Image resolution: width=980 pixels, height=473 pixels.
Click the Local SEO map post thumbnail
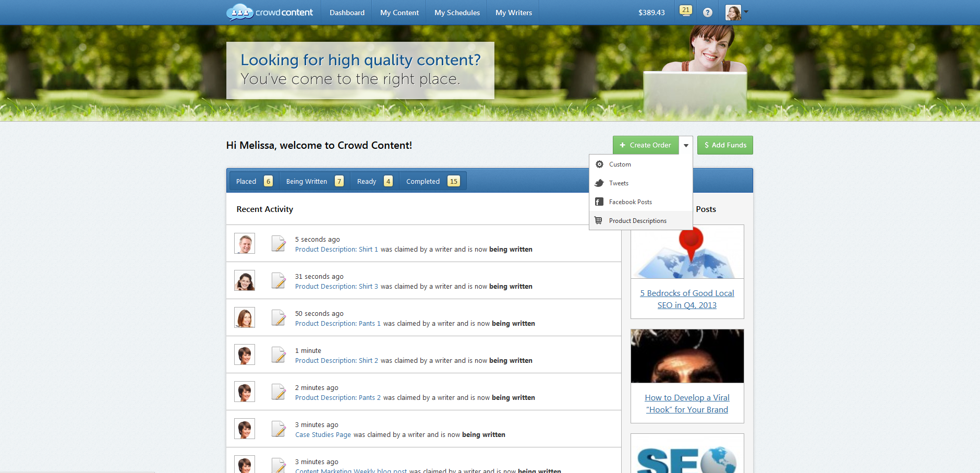[x=687, y=252]
